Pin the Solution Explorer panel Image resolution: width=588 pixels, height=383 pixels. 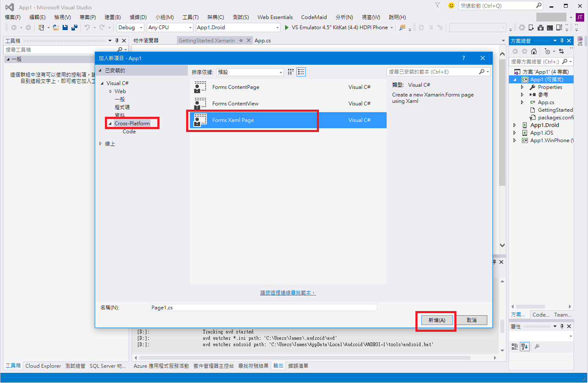tap(562, 41)
